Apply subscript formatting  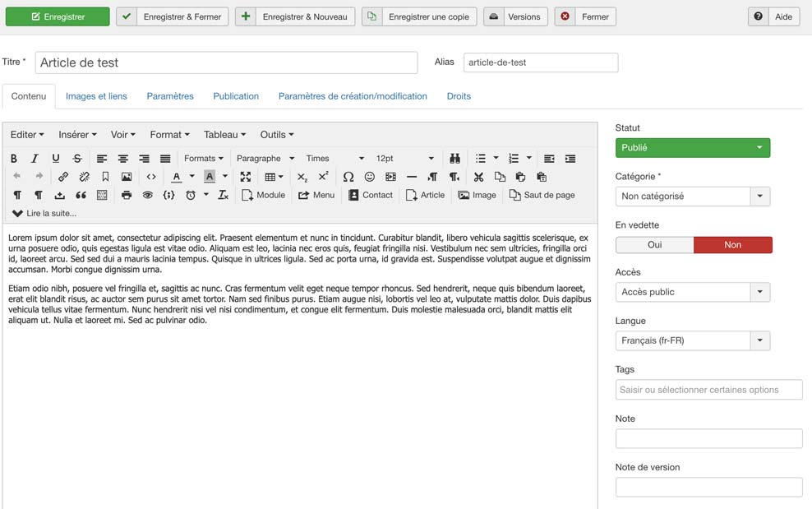(x=302, y=177)
